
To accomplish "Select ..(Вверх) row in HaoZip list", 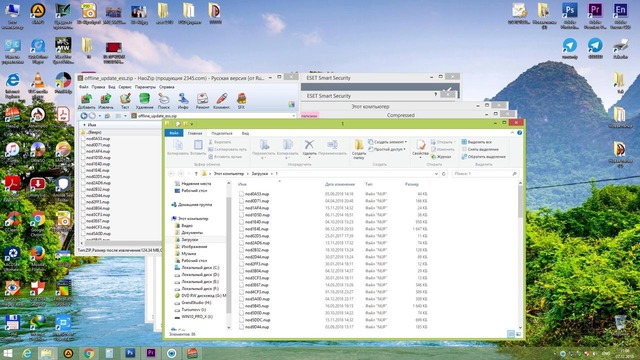I will coord(93,132).
